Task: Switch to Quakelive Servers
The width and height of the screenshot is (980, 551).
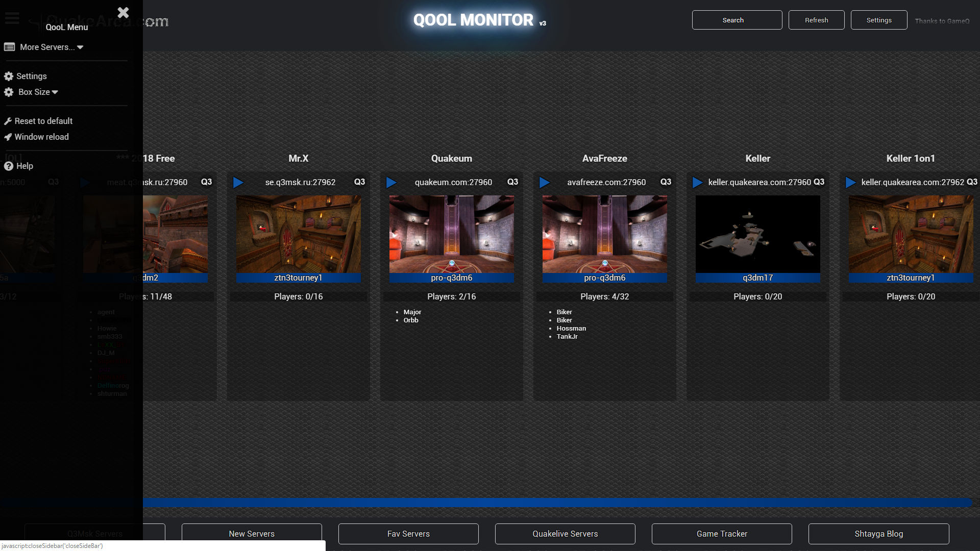Action: click(x=565, y=534)
